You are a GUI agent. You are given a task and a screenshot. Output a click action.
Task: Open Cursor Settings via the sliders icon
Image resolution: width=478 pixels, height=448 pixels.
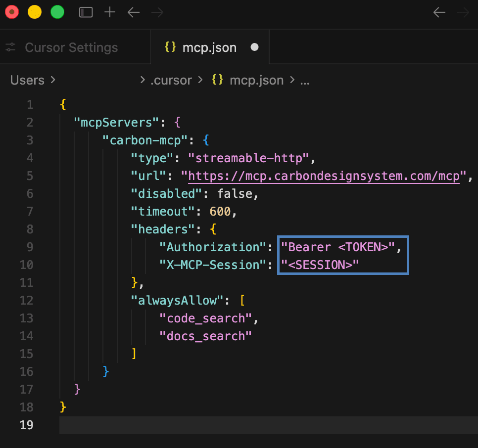pyautogui.click(x=11, y=47)
